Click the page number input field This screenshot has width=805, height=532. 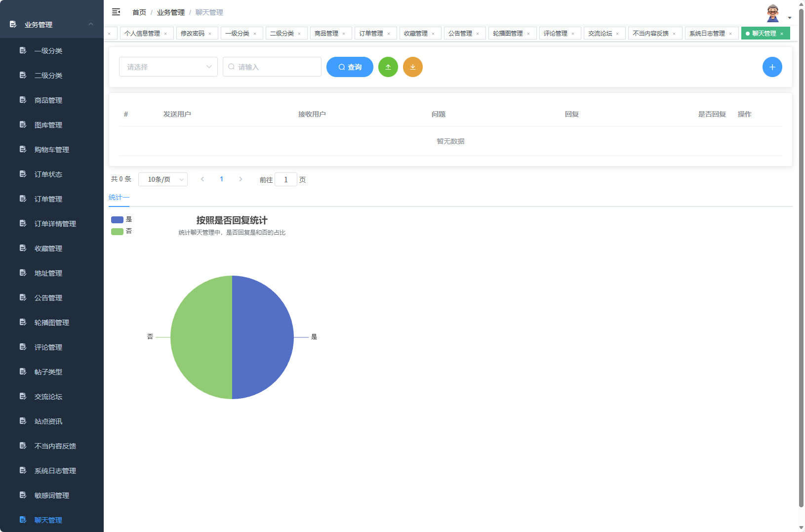click(286, 179)
